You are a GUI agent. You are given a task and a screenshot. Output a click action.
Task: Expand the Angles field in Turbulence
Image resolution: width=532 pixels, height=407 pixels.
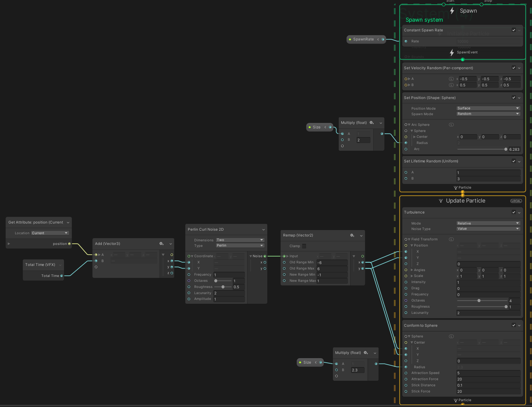[x=412, y=270]
